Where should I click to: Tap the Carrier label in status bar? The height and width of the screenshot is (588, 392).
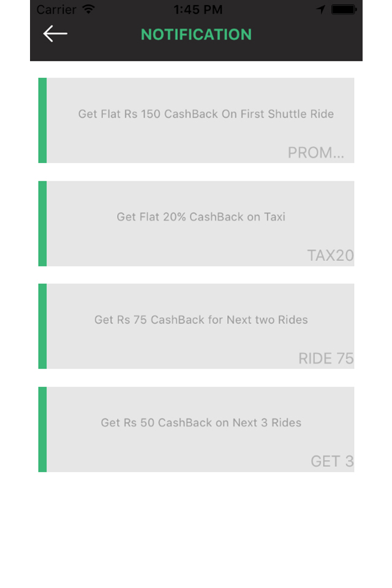(56, 9)
